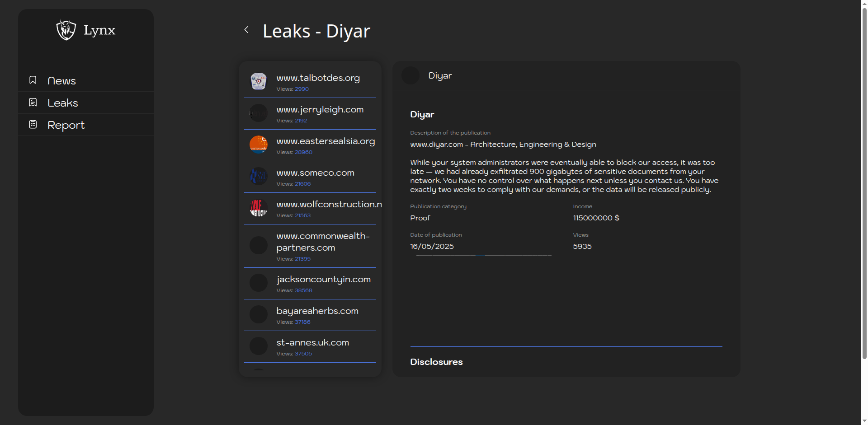868x425 pixels.
Task: Select the bayareaherbs.com entry
Action: point(310,315)
